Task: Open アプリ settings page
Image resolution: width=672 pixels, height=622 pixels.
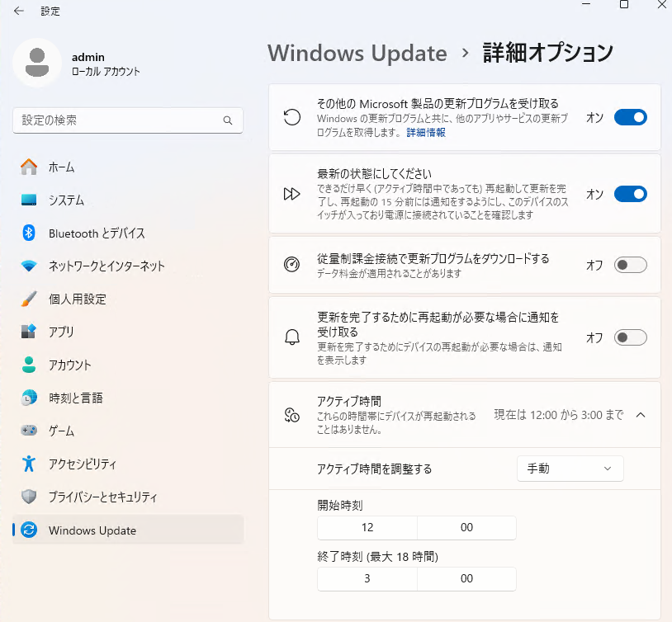Action: [x=128, y=331]
